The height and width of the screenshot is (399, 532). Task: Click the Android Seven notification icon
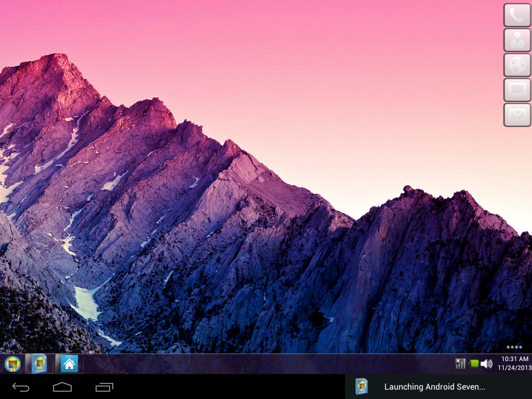pyautogui.click(x=362, y=387)
